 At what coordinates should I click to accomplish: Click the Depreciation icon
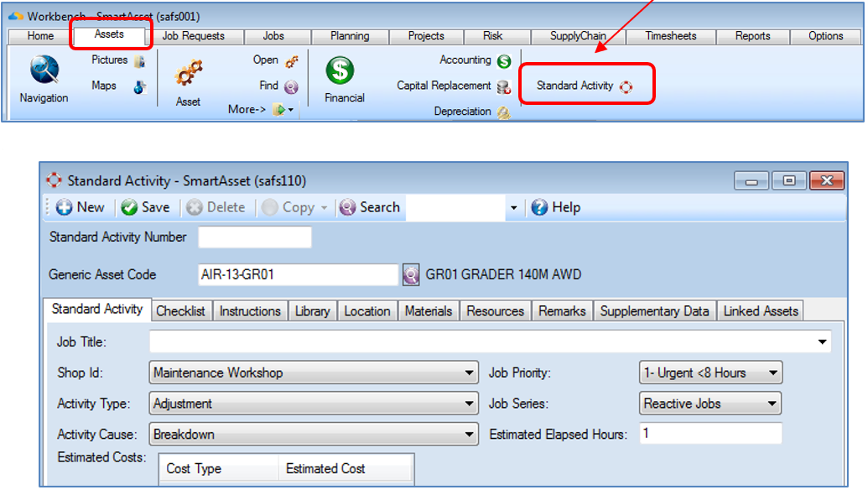coord(504,112)
